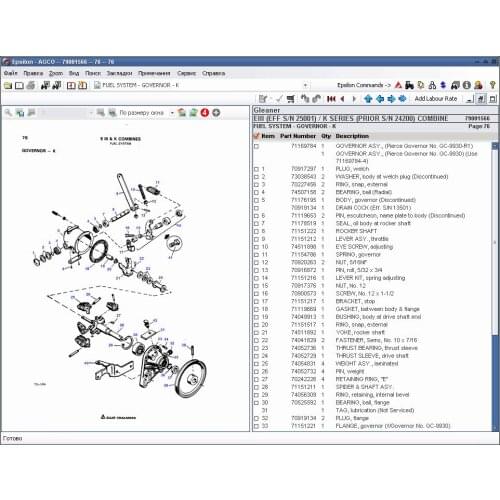Screen dimensions: 500x500
Task: Tick the checkbox for part 71169784 GOVERNOR ASY
Action: [256, 147]
